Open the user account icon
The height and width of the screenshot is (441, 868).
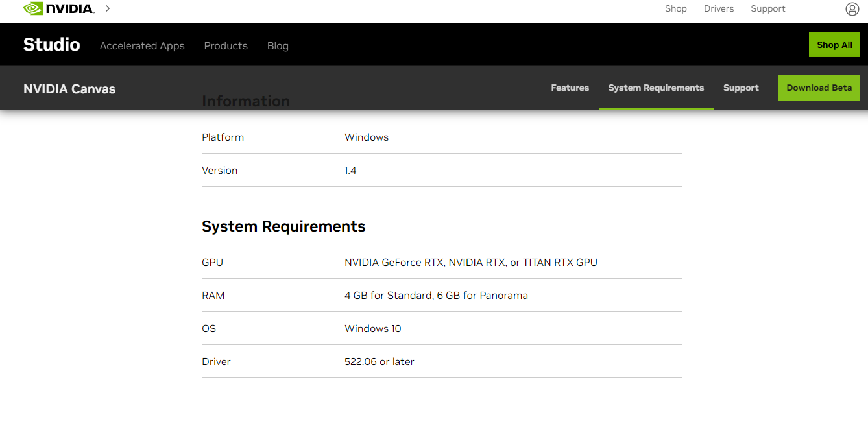tap(852, 9)
